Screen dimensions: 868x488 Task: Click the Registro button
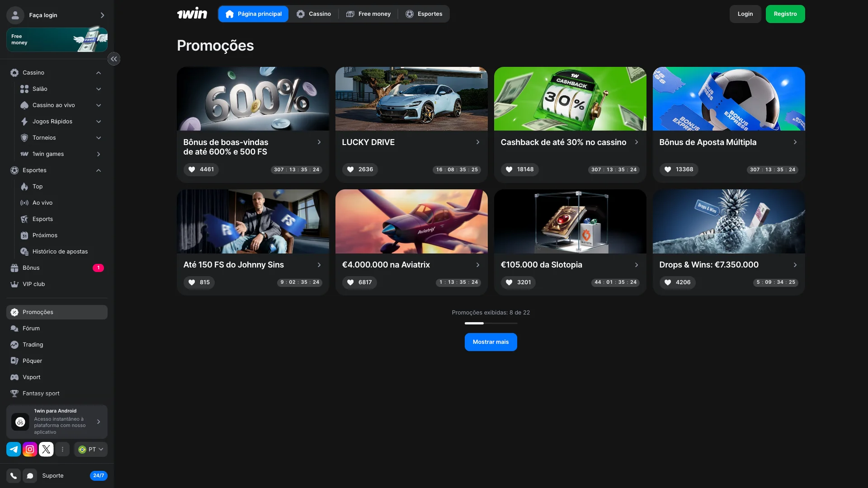785,14
